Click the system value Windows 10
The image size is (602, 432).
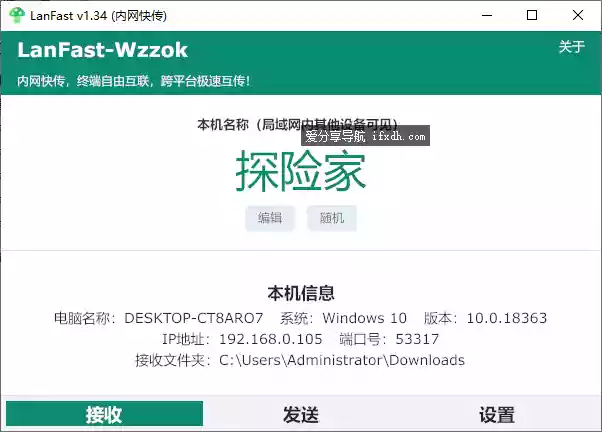pyautogui.click(x=364, y=318)
